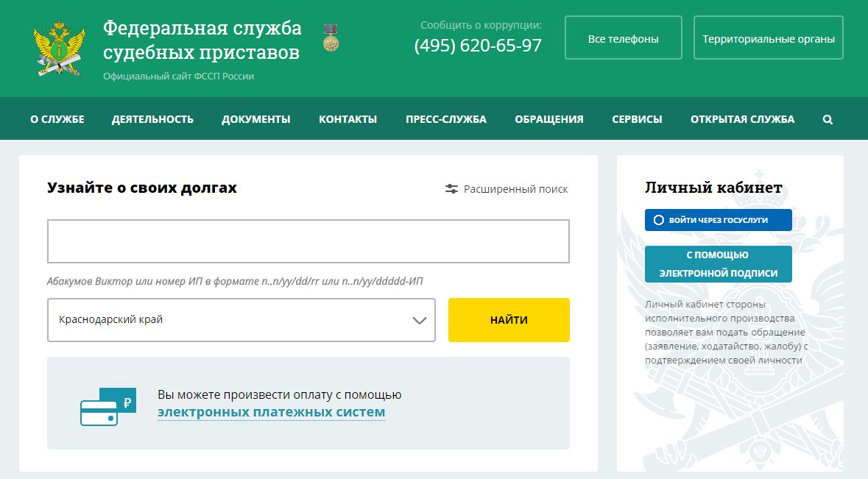Click the corruption hotline number (495) 620-65-97
868x479 pixels.
tap(479, 46)
